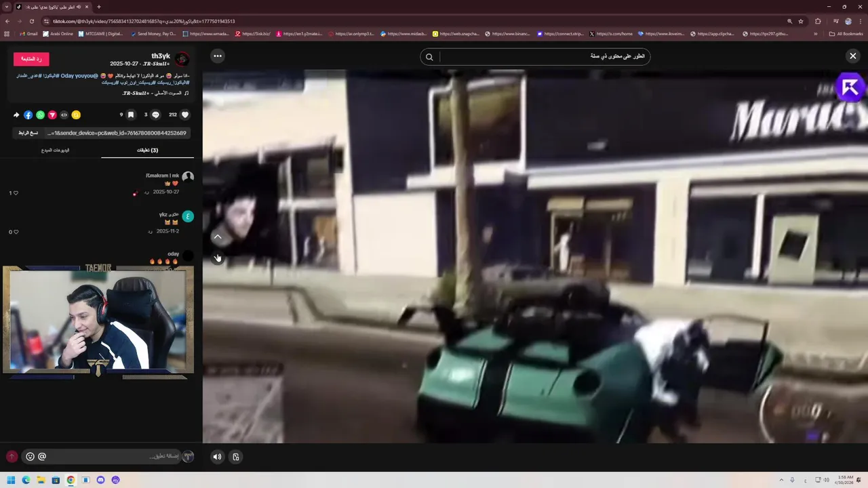Viewport: 868px width, 488px height.
Task: Toggle the clipboard-style icon beside volume
Action: (x=235, y=457)
